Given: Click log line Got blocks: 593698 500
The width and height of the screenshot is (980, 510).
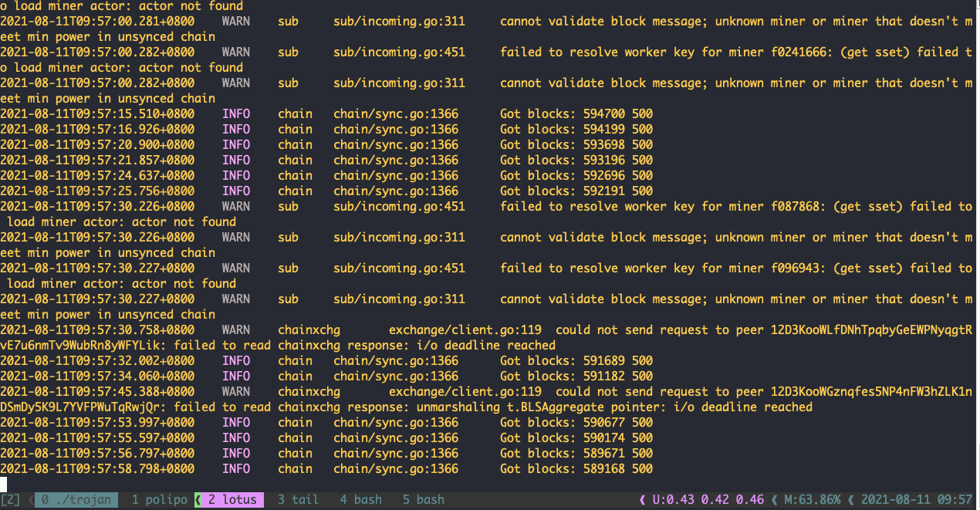Looking at the screenshot, I should (576, 144).
